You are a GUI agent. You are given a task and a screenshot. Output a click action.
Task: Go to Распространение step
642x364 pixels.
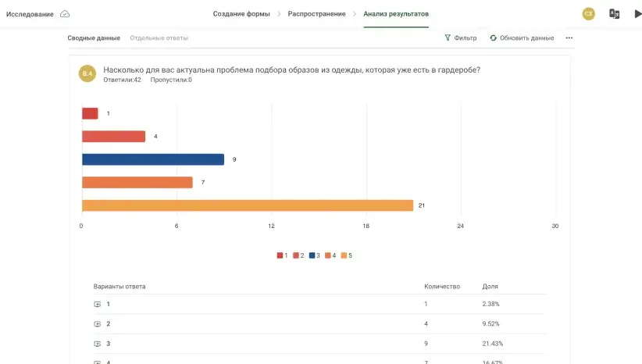click(316, 14)
